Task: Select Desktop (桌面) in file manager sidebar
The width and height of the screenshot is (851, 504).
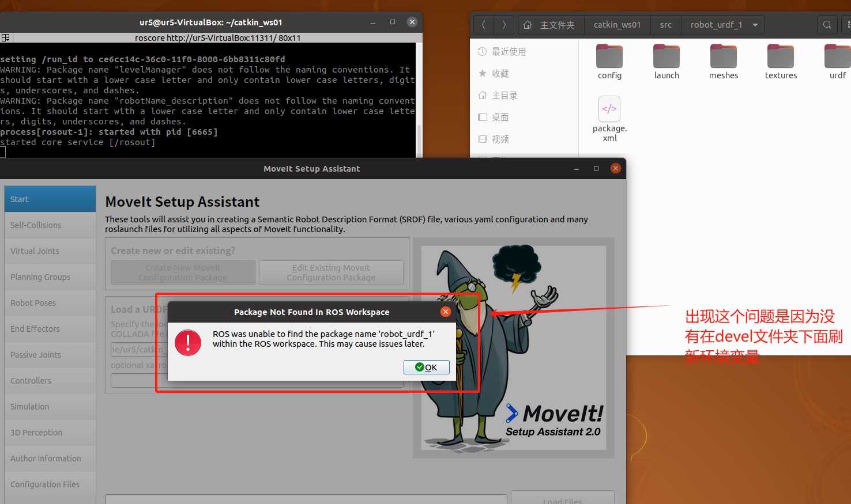Action: tap(524, 118)
